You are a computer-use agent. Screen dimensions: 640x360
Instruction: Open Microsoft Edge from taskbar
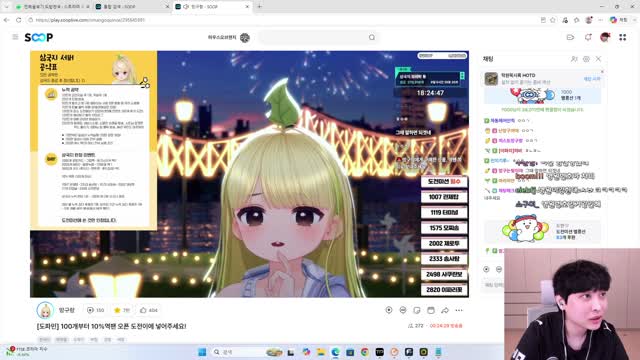tap(335, 352)
